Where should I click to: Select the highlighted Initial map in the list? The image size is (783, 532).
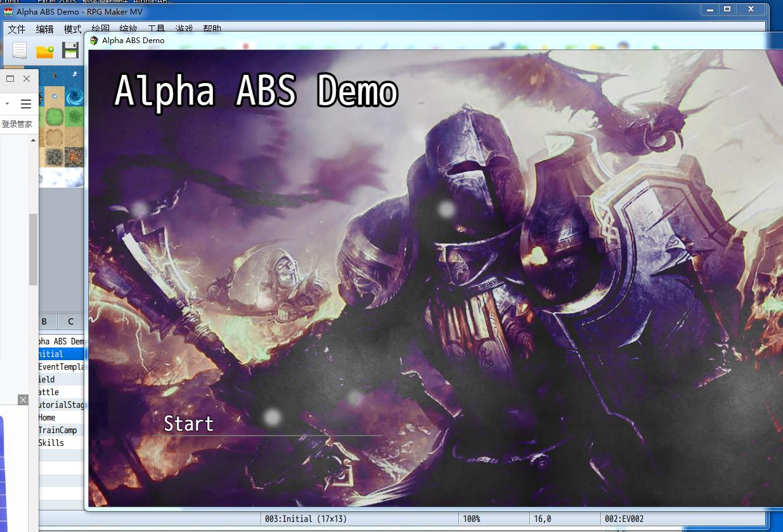61,354
